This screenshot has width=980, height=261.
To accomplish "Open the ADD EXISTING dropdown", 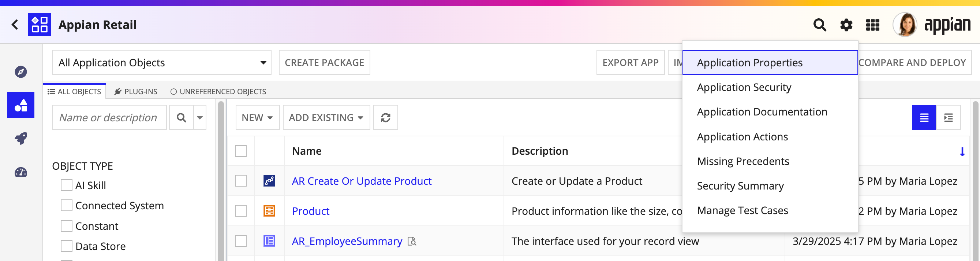I will pos(326,118).
